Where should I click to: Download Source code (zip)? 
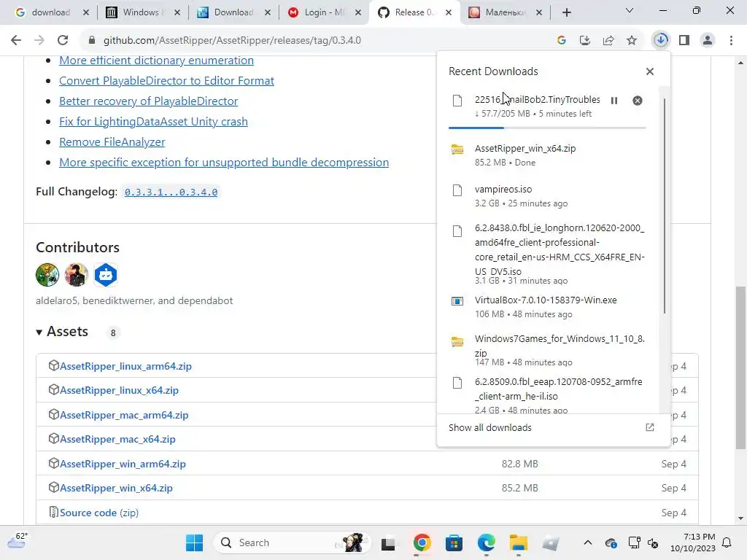[x=99, y=513]
